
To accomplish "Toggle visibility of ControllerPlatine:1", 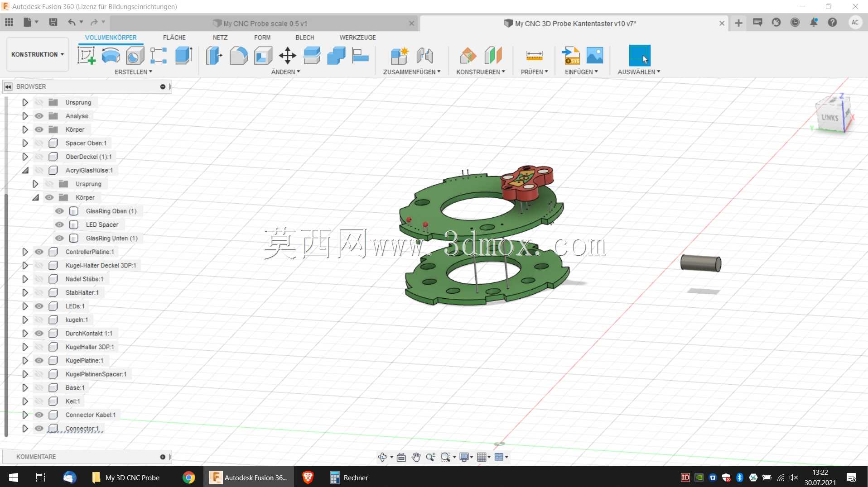I will 39,252.
